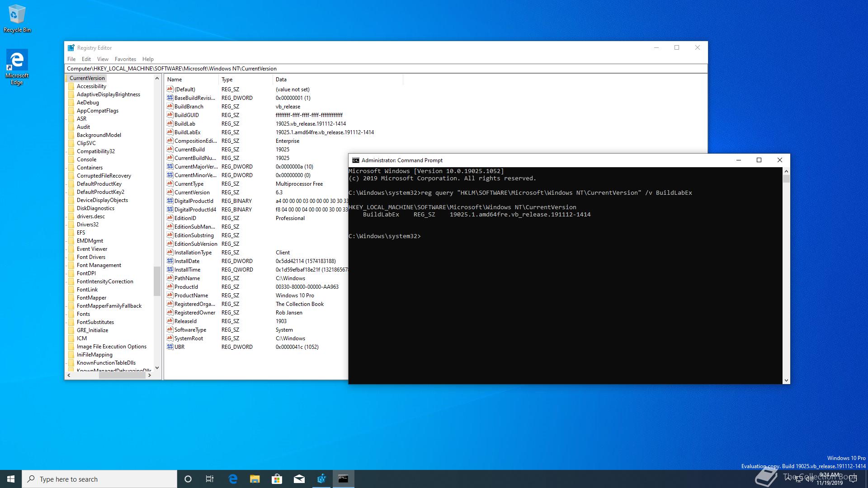Sort values by the Type column header

coord(246,80)
